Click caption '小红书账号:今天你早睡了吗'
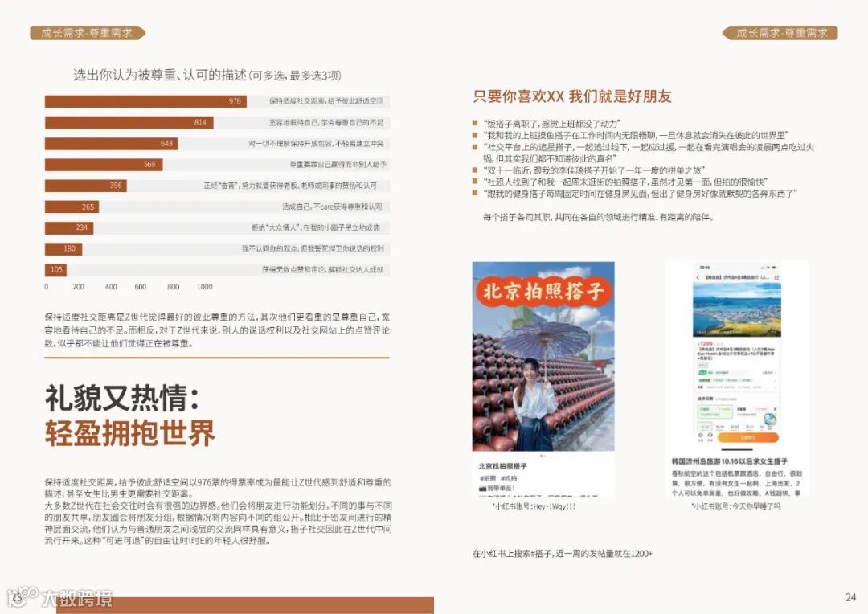 coord(735,506)
